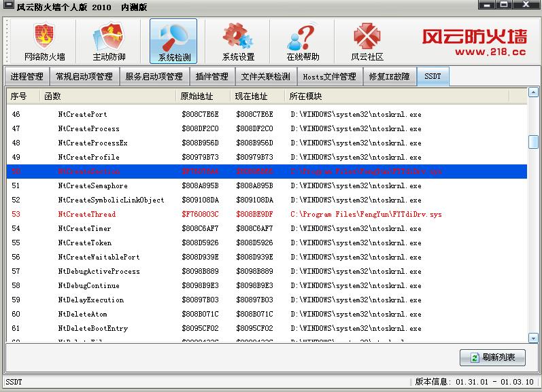This screenshot has width=542, height=392.
Task: Open the 插件管理 tab
Action: pyautogui.click(x=212, y=76)
